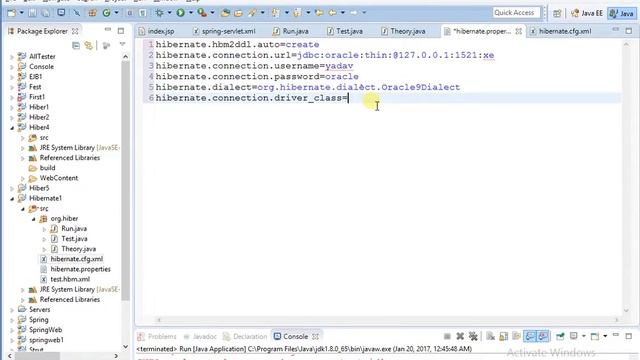Open the dropdown arrow next to New
Viewport: 640px width, 360px height.
22,13
